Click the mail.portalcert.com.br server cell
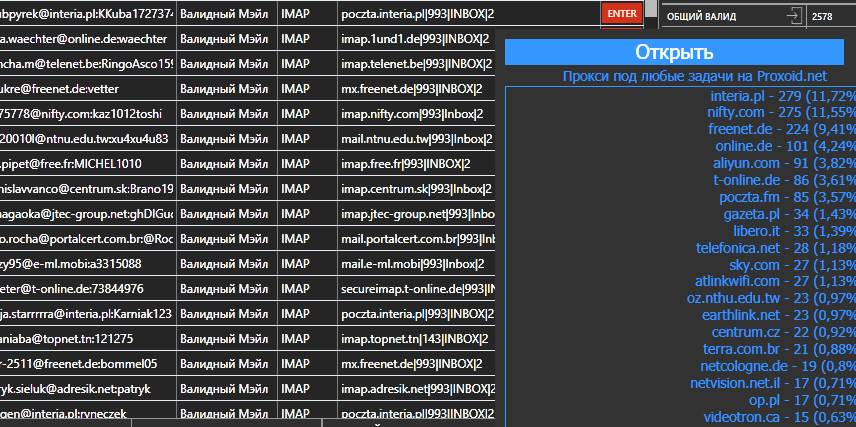 (416, 239)
